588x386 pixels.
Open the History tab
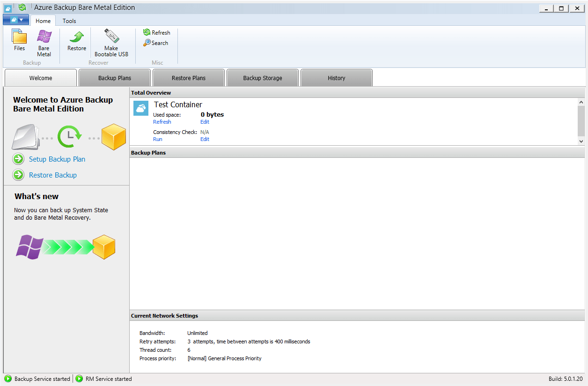336,77
